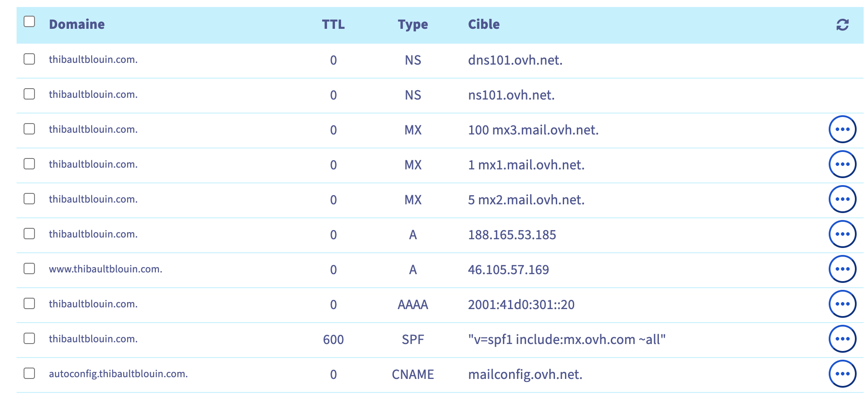Tick checkbox for www.thibaultblouin.com A record
The width and height of the screenshot is (868, 406).
click(x=29, y=268)
